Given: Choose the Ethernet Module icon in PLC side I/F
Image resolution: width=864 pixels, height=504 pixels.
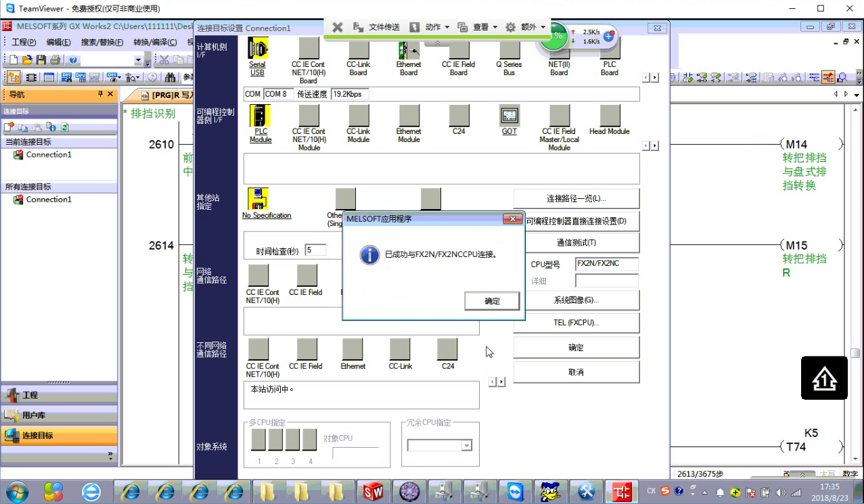Looking at the screenshot, I should (x=409, y=116).
